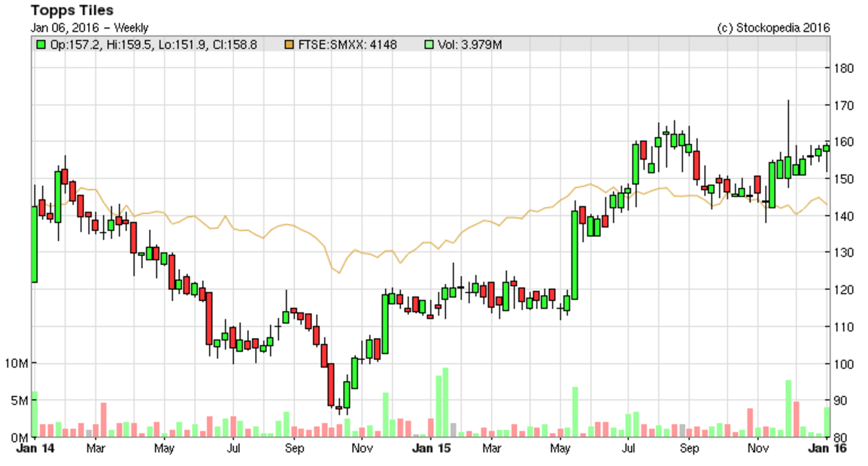
Task: Click the "Jan 15" date axis label
Action: (x=431, y=448)
